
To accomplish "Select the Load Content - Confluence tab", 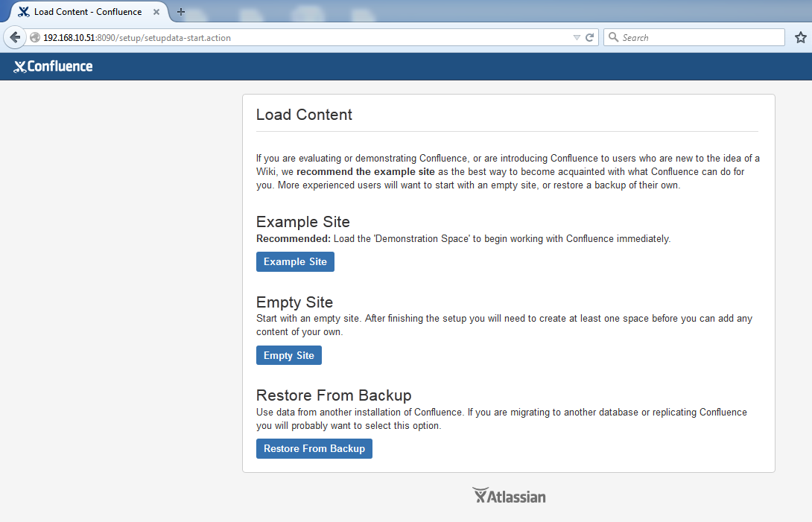I will [x=87, y=12].
